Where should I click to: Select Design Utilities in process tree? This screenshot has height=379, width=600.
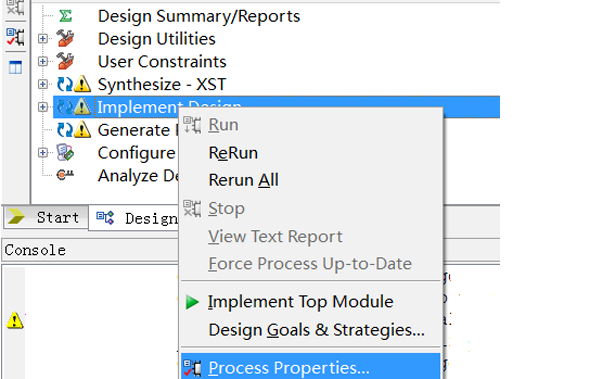point(157,39)
